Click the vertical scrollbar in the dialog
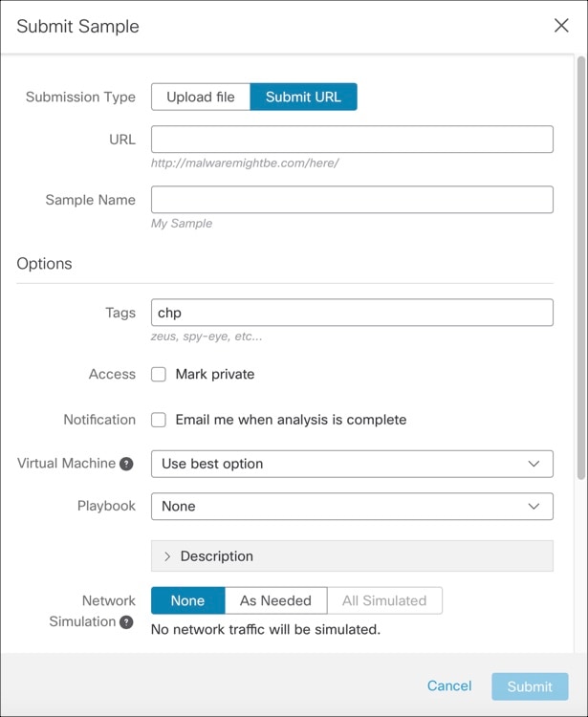The width and height of the screenshot is (588, 717). [x=580, y=268]
